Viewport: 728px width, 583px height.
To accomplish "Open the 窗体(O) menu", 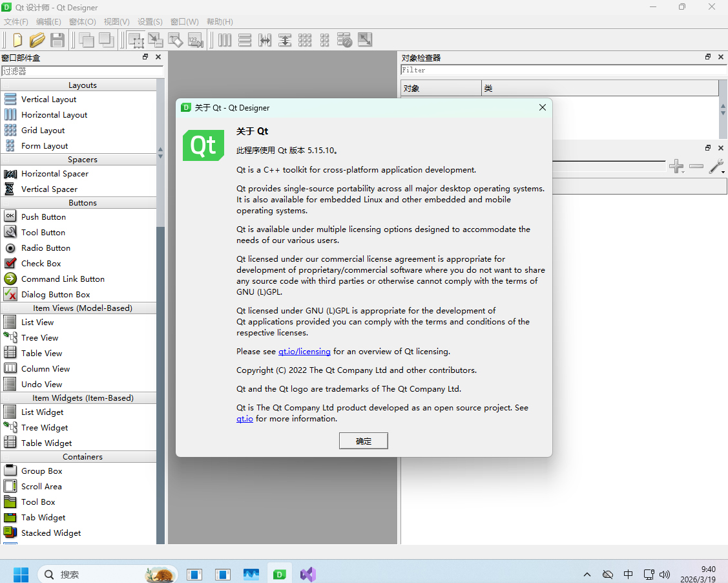I will [82, 22].
